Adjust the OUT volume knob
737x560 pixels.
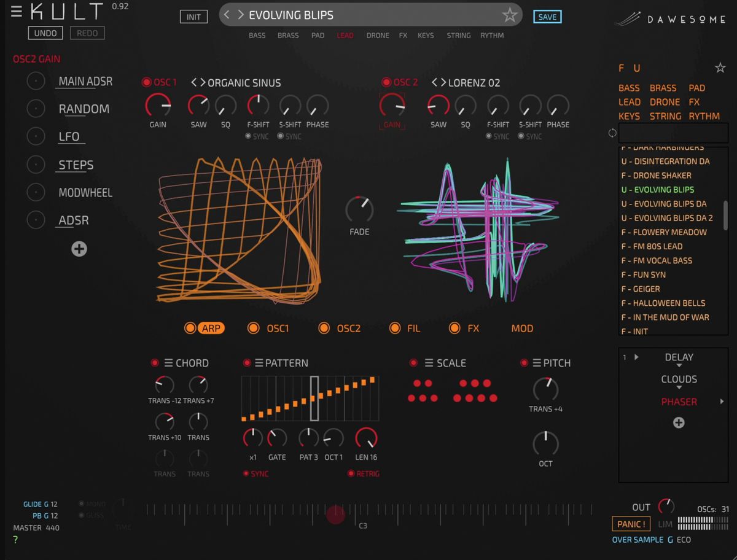(666, 507)
